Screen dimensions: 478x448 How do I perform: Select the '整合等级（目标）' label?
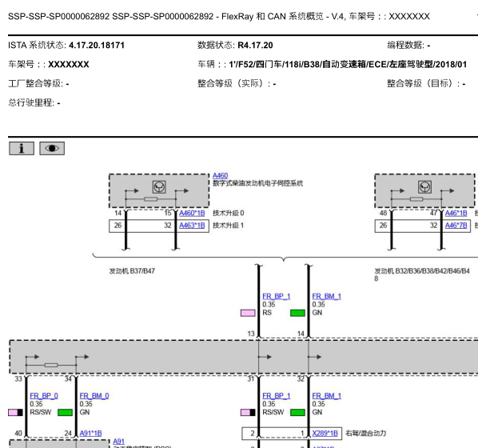(424, 84)
